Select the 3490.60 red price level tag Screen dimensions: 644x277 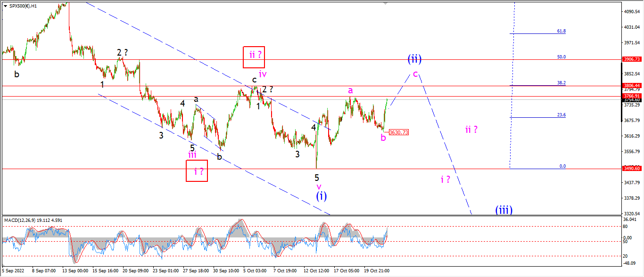tap(631, 168)
